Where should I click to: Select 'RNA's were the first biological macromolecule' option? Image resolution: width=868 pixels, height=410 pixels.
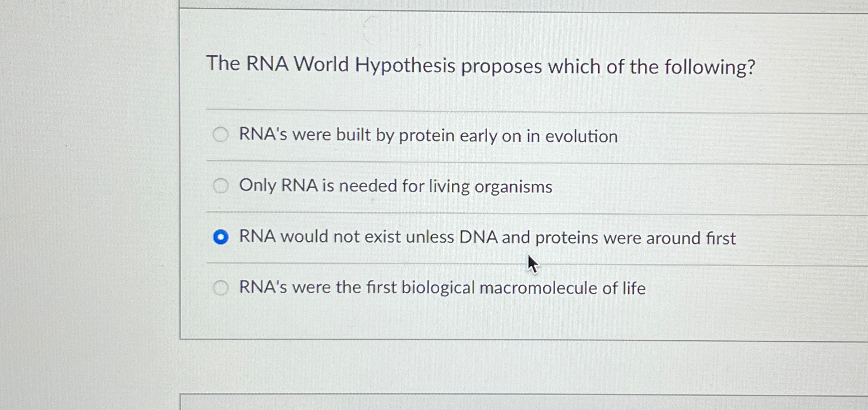coord(221,288)
